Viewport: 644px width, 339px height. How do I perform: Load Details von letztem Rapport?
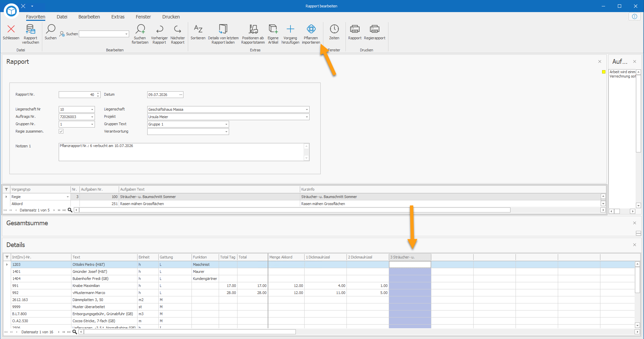223,29
